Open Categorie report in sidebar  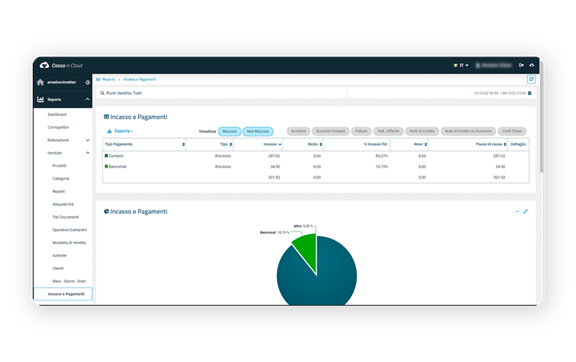coord(61,179)
